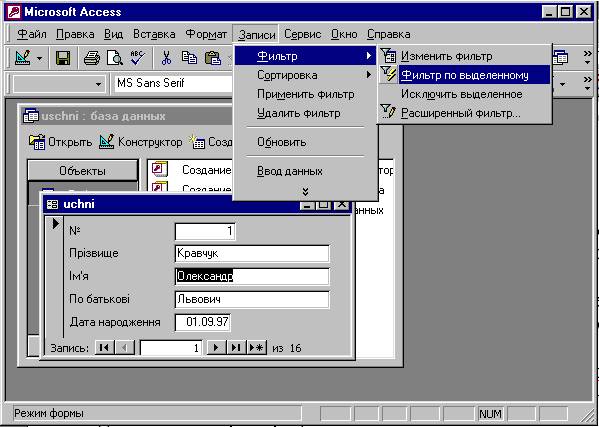
Task: Open the Вставка menu
Action: click(x=154, y=34)
